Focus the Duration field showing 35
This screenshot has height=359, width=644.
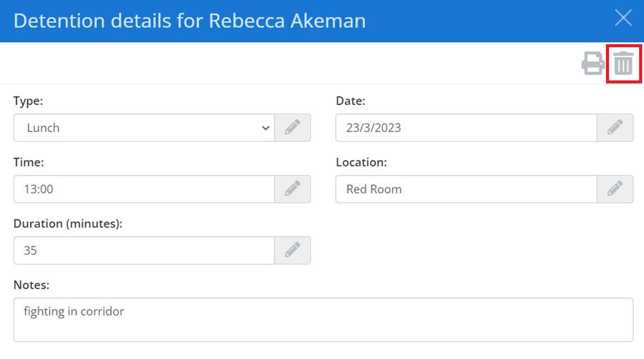click(x=144, y=251)
